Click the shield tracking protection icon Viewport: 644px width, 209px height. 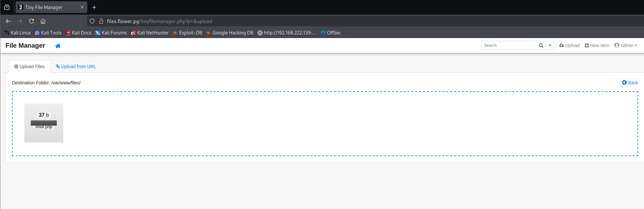[x=92, y=21]
